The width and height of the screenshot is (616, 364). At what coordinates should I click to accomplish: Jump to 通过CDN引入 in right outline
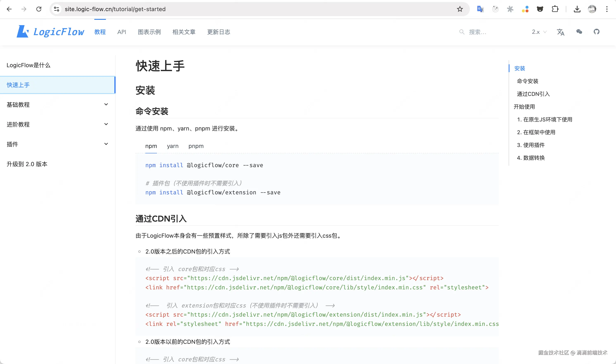pyautogui.click(x=533, y=94)
